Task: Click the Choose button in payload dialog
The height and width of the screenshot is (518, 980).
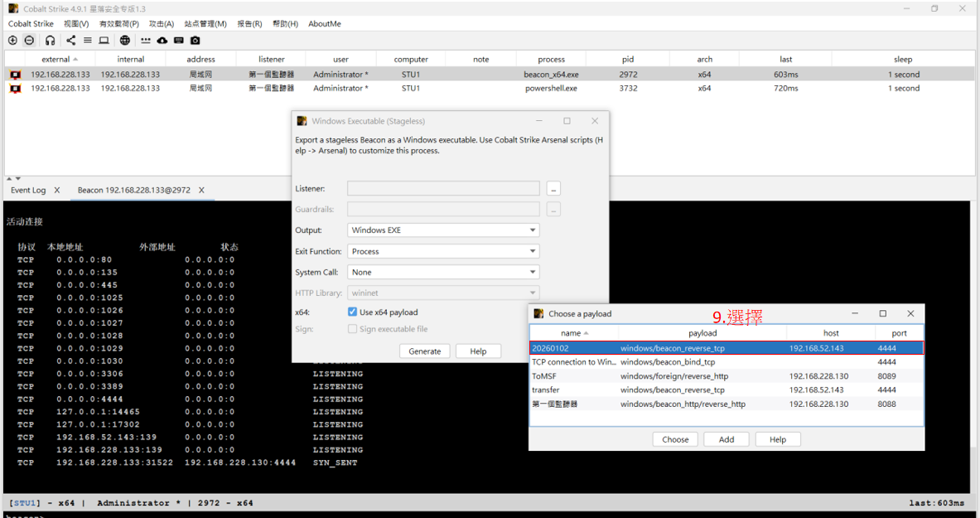Action: tap(675, 440)
